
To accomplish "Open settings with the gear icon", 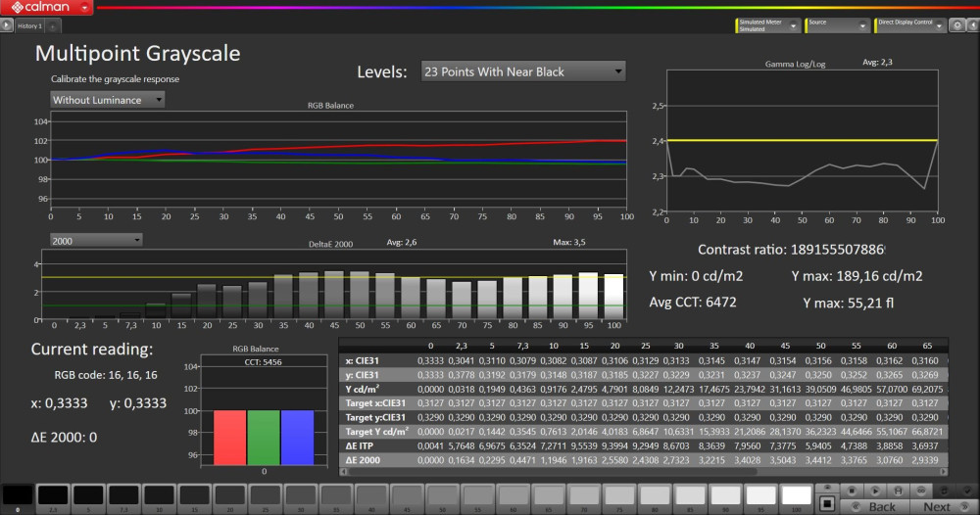I will point(955,25).
